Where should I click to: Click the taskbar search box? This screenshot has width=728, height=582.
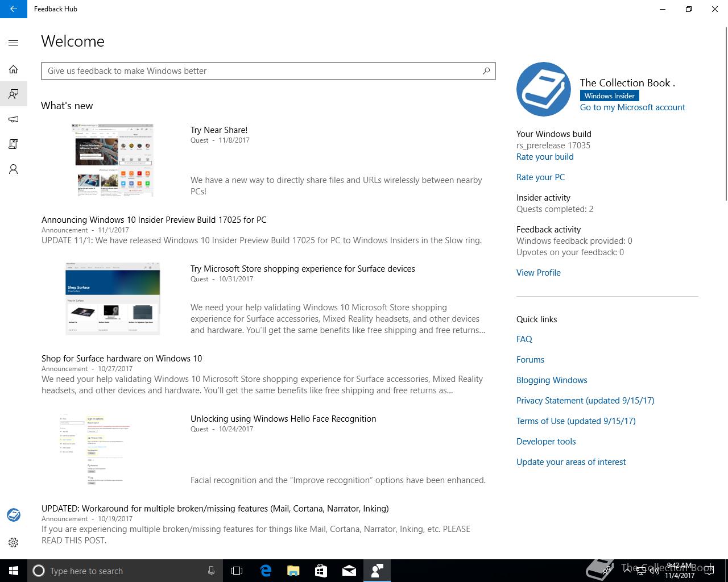pos(125,571)
